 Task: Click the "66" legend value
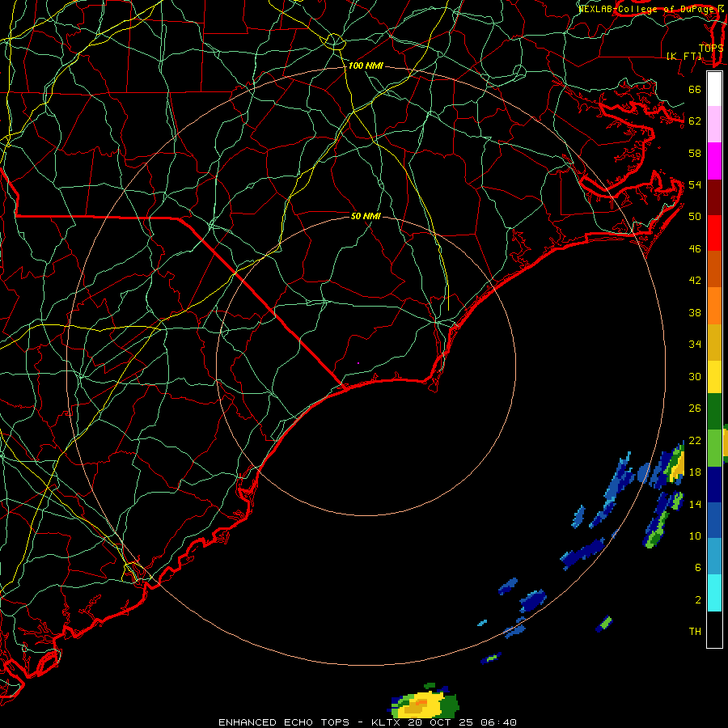(695, 89)
